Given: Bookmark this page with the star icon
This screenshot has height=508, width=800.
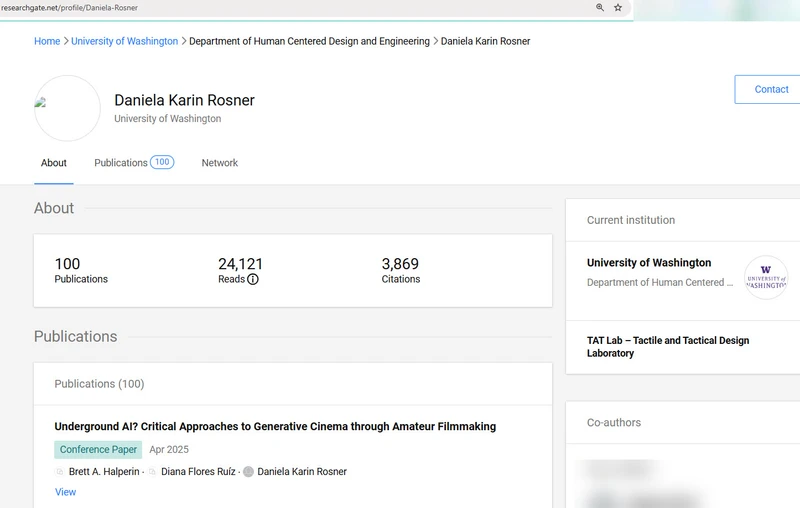Looking at the screenshot, I should tap(618, 8).
